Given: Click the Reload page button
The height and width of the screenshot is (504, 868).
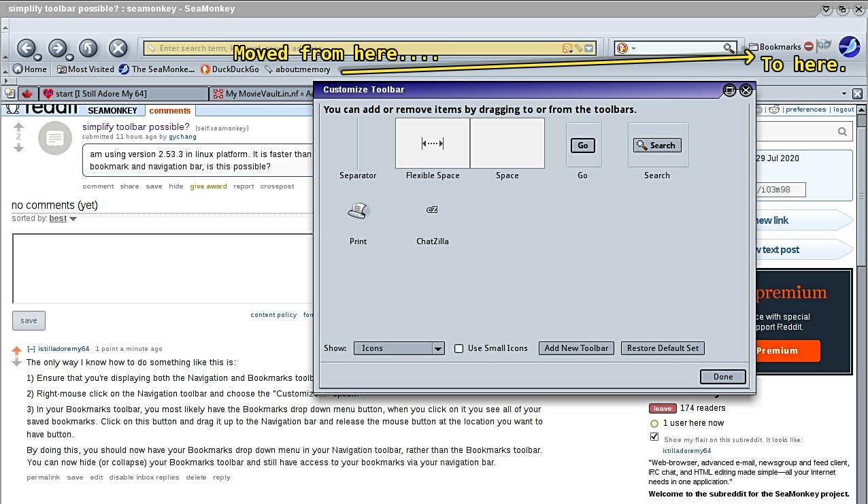Looking at the screenshot, I should pos(88,48).
